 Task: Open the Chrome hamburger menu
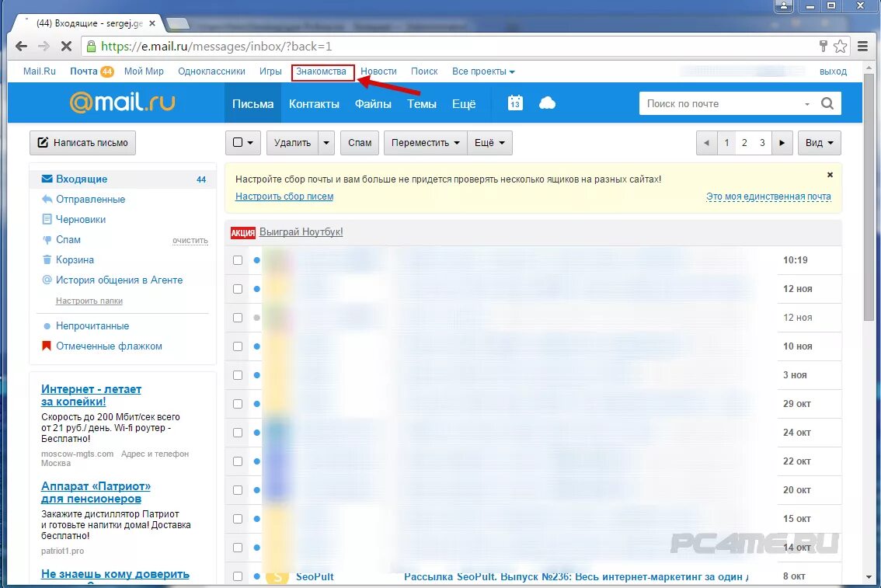click(x=863, y=47)
